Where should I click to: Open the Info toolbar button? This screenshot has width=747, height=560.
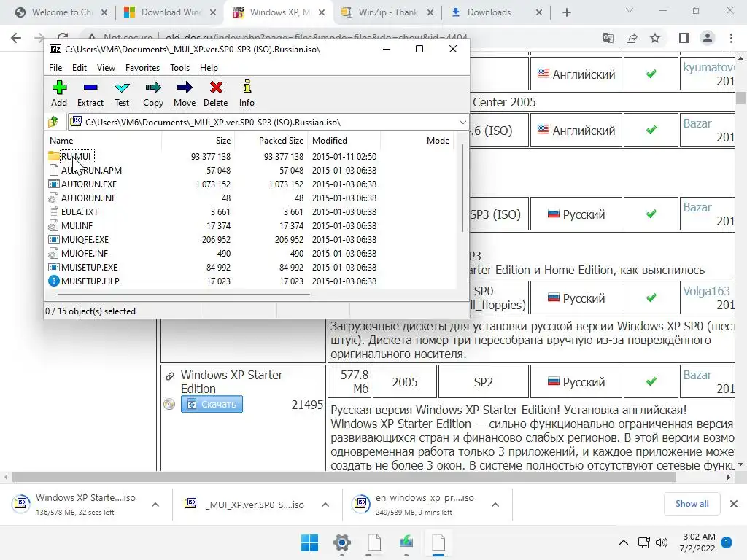[247, 94]
